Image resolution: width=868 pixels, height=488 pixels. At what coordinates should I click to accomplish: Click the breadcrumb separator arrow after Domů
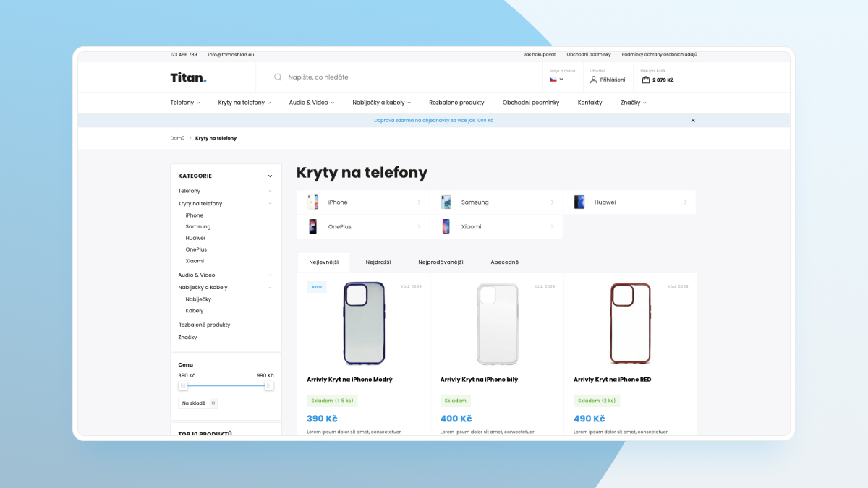[190, 138]
